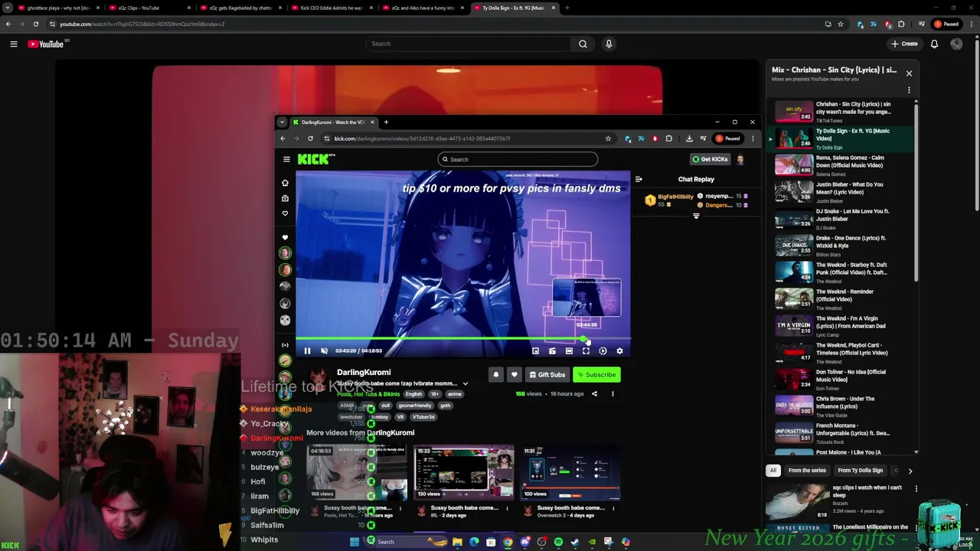Click the YouTube search magnifier button
Screen dimensions: 980x551
(583, 44)
